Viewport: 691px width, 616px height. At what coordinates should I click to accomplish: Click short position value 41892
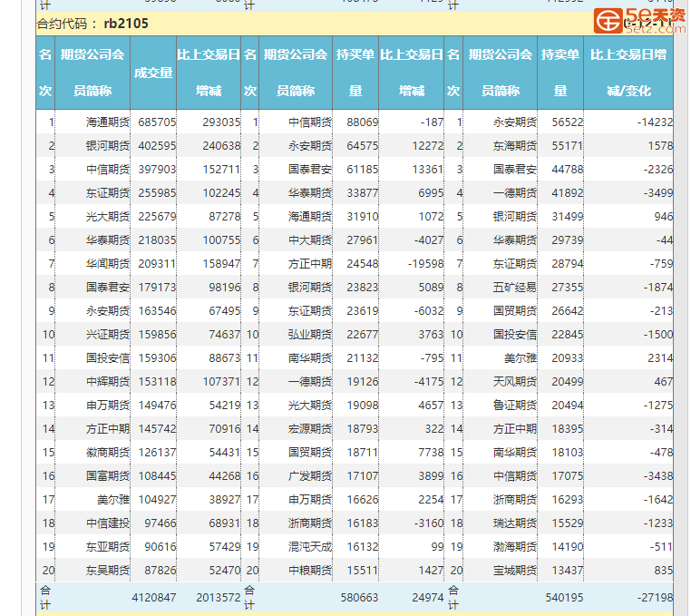click(568, 193)
